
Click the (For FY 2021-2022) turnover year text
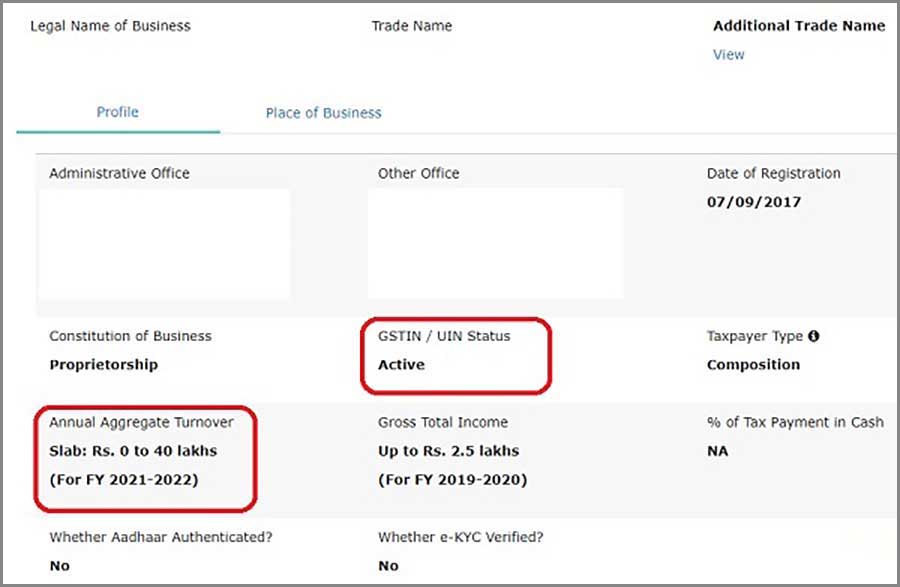coord(124,480)
